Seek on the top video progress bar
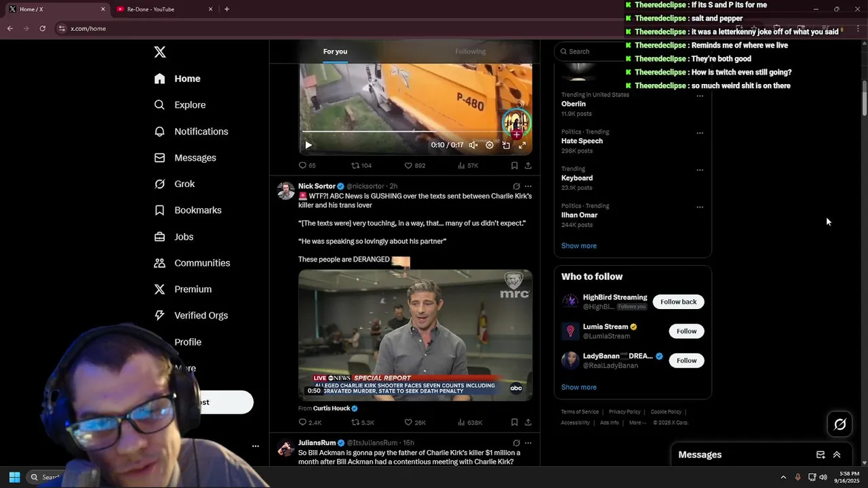Image resolution: width=868 pixels, height=488 pixels. click(x=415, y=131)
